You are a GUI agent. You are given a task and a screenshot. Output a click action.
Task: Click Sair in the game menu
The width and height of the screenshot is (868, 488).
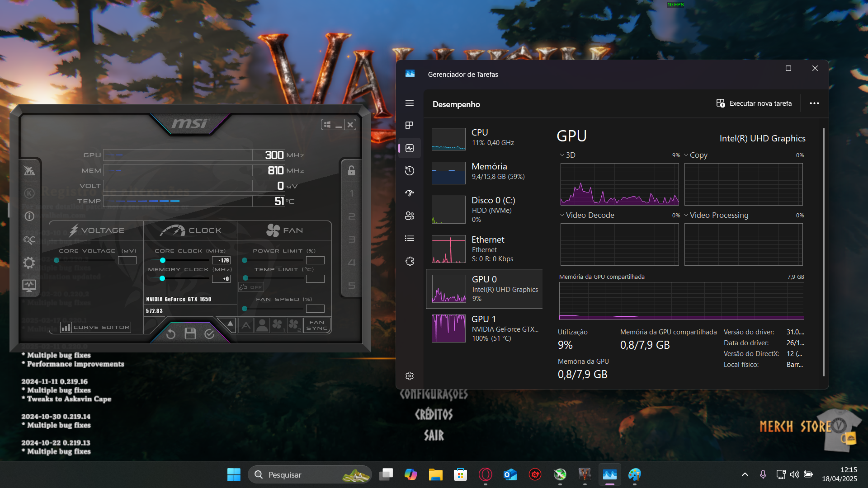(x=434, y=435)
